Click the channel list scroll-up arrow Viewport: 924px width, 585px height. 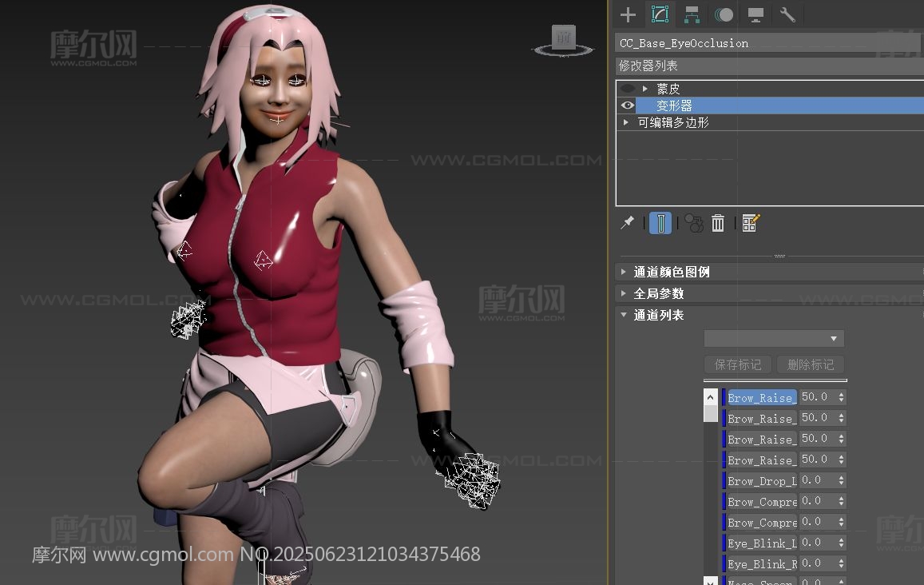pyautogui.click(x=711, y=397)
